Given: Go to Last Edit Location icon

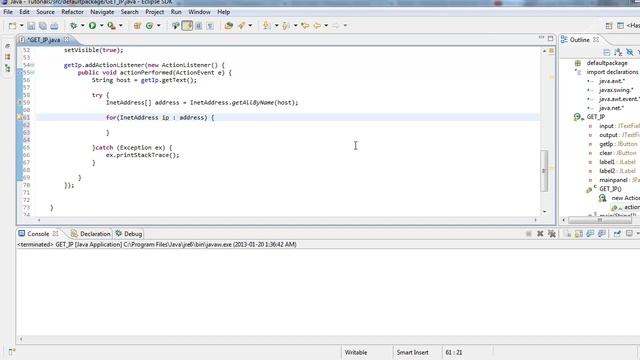Looking at the screenshot, I should (305, 26).
